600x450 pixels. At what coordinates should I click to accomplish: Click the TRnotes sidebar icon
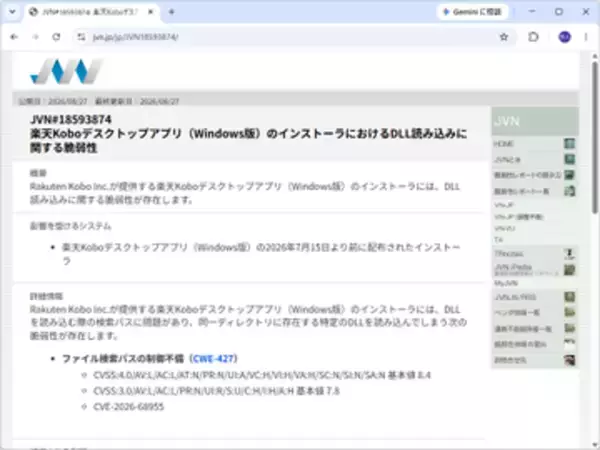[569, 254]
